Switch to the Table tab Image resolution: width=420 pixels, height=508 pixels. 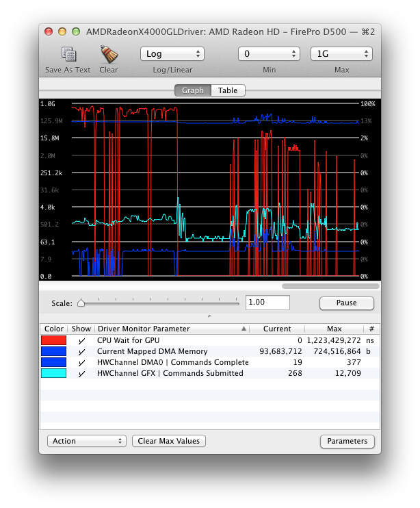228,90
